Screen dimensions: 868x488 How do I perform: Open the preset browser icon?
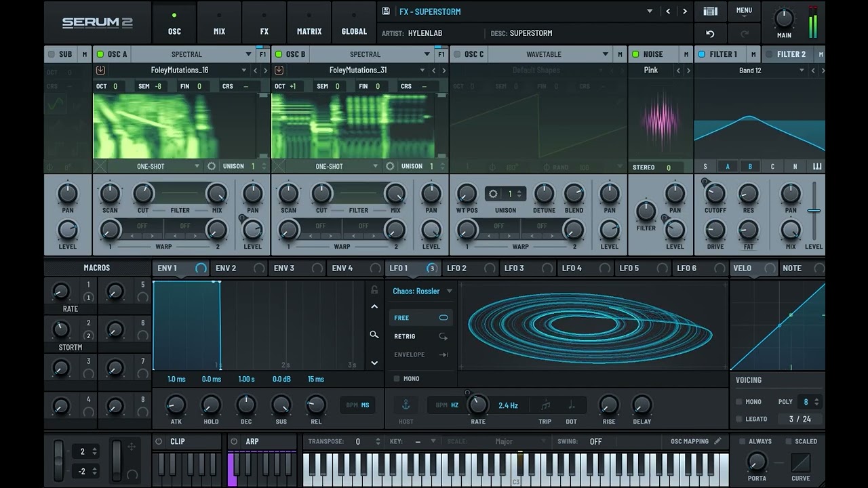pos(710,12)
